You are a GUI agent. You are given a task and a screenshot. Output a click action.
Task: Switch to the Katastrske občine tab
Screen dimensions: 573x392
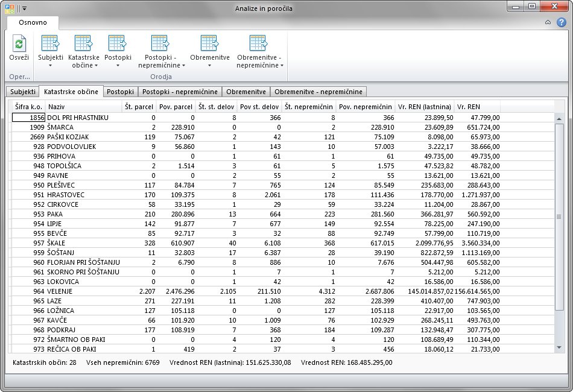click(71, 91)
